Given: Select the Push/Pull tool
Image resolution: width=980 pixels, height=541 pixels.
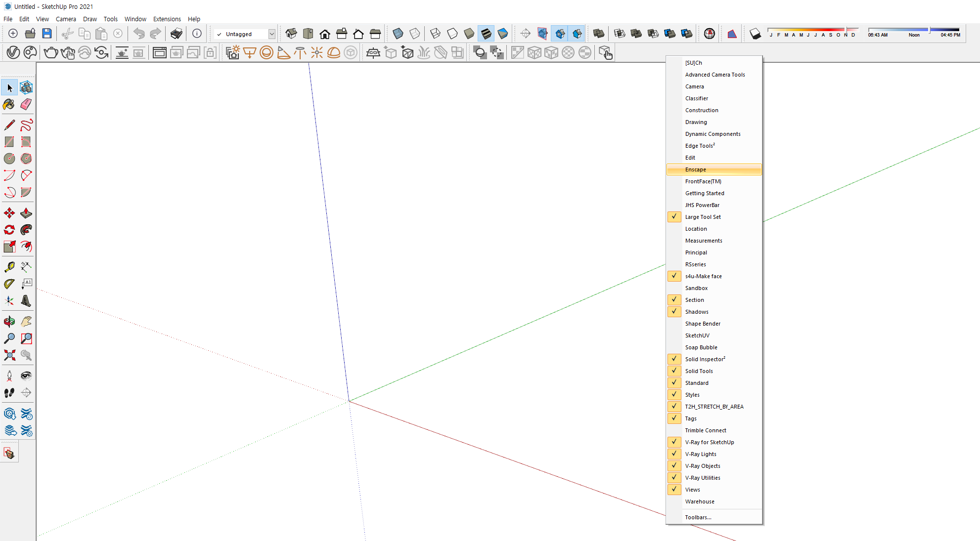Looking at the screenshot, I should click(26, 213).
